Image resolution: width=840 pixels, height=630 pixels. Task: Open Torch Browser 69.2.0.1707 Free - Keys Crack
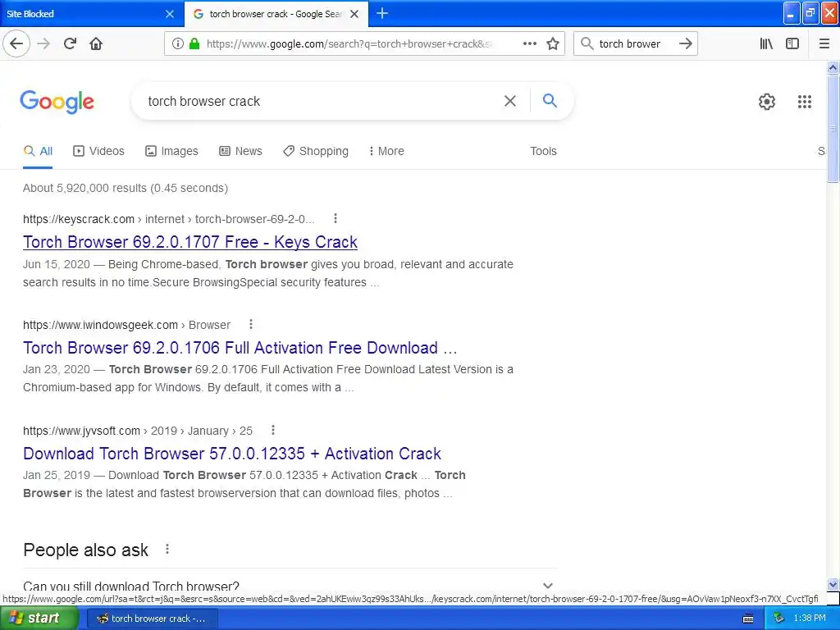click(x=190, y=242)
